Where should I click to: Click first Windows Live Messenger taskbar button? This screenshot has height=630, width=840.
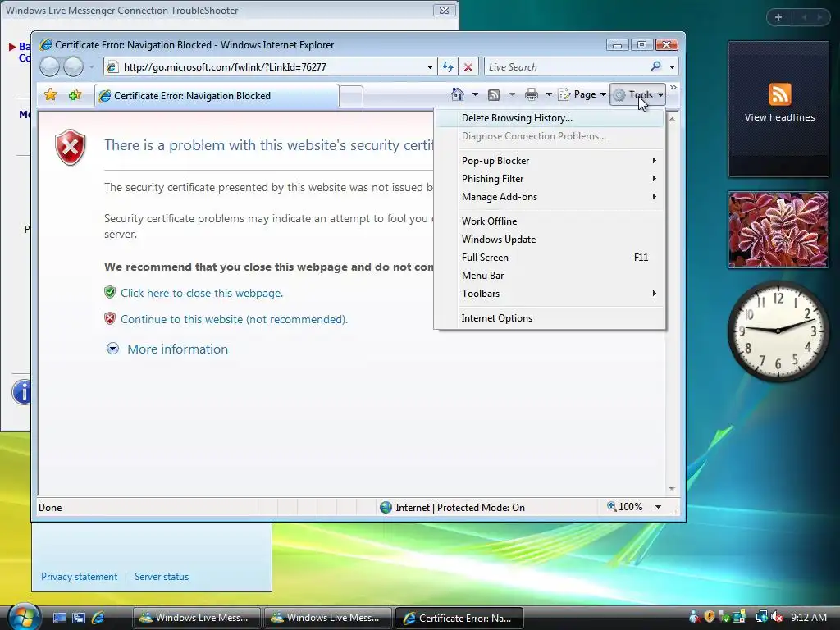196,618
